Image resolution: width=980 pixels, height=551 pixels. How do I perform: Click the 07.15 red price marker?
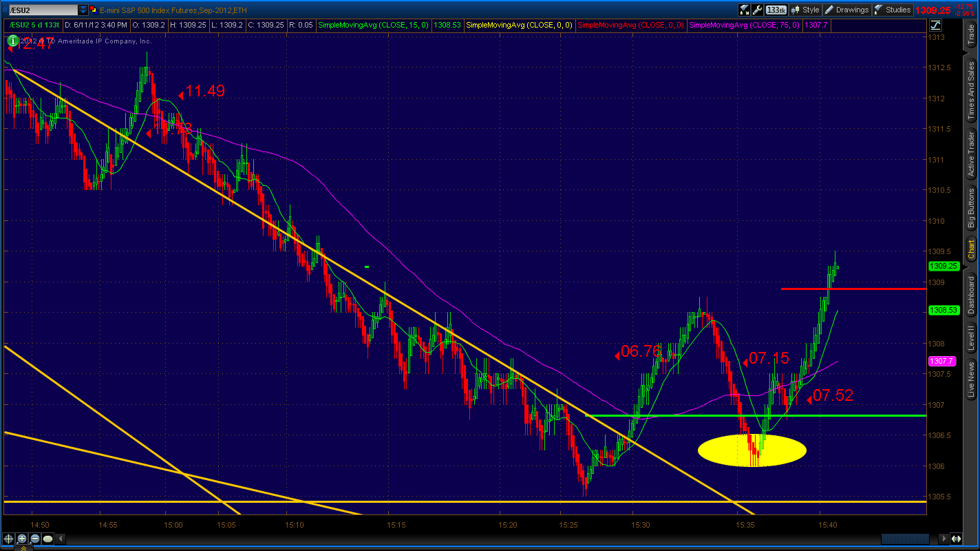coord(765,358)
